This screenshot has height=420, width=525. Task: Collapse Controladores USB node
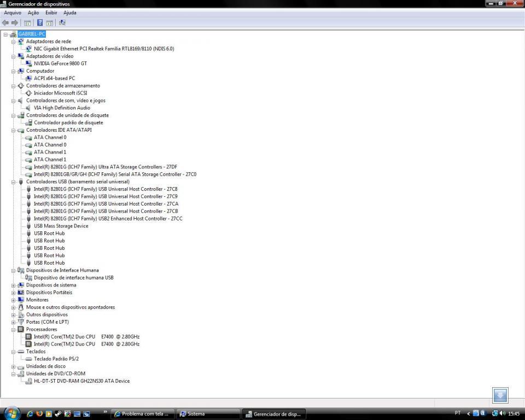[x=13, y=182]
